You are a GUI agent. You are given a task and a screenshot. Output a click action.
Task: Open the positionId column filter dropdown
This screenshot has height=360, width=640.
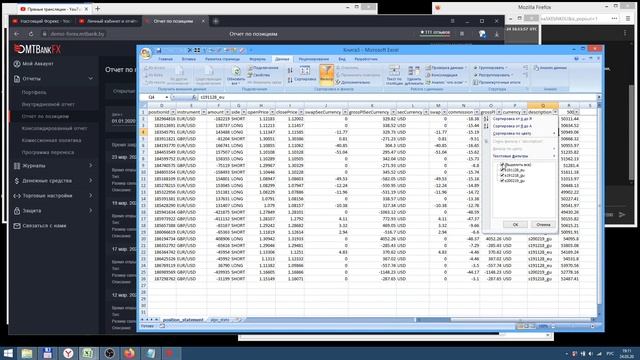173,112
